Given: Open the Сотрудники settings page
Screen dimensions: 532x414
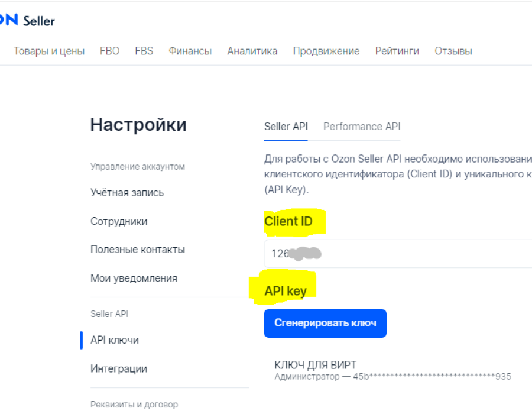Looking at the screenshot, I should 119,221.
